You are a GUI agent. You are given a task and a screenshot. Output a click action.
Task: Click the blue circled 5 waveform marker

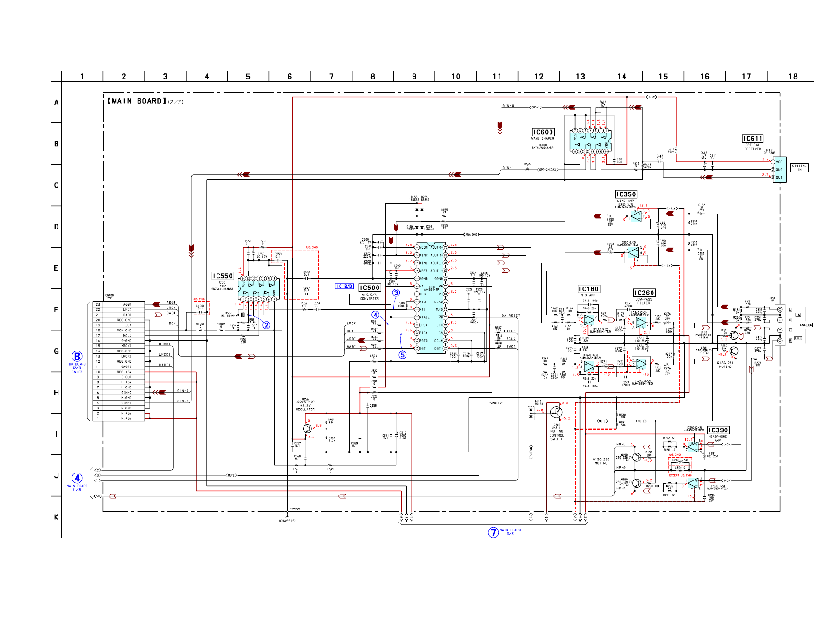coord(402,355)
